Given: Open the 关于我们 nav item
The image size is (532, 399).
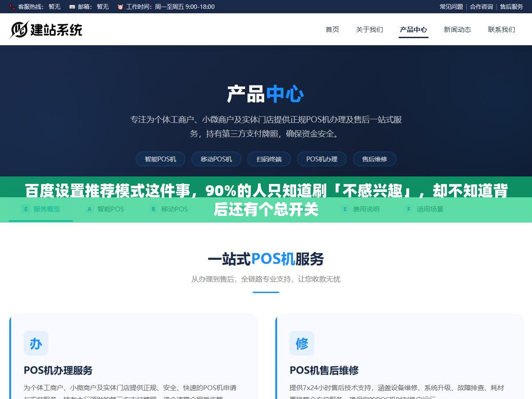Looking at the screenshot, I should pyautogui.click(x=369, y=30).
